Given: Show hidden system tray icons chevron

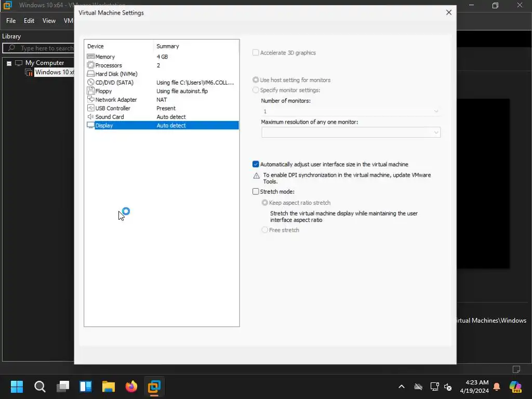Looking at the screenshot, I should [402, 387].
